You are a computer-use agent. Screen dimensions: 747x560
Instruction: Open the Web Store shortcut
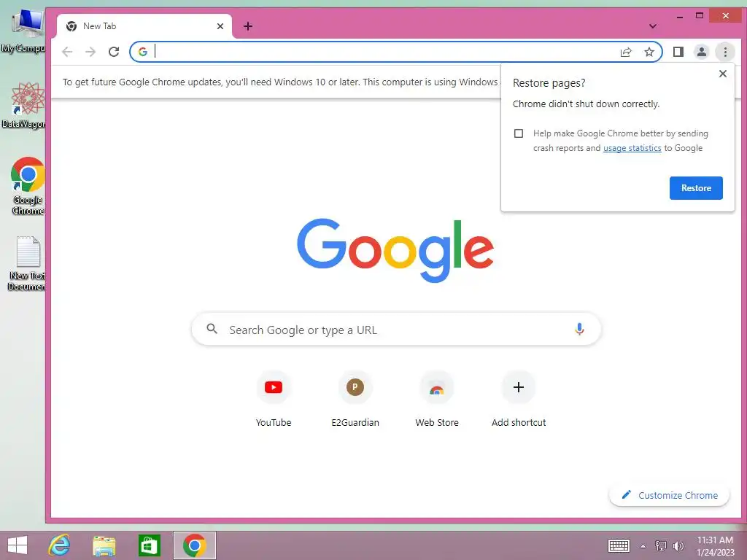[x=437, y=399]
